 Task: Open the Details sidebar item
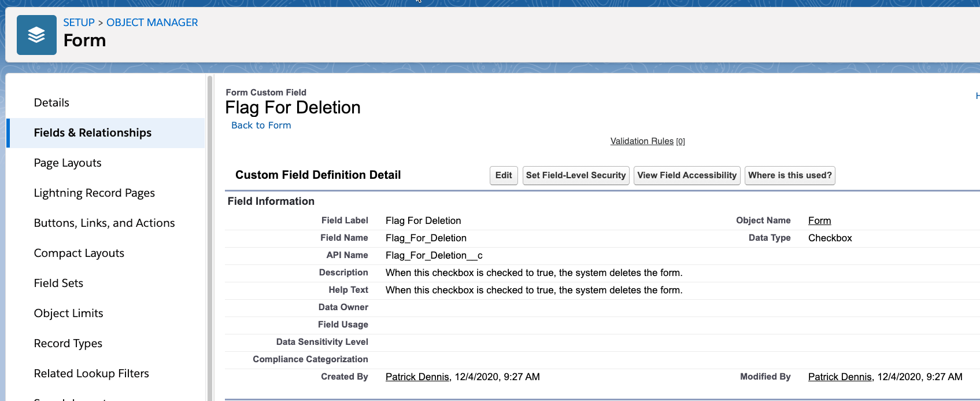pyautogui.click(x=51, y=102)
